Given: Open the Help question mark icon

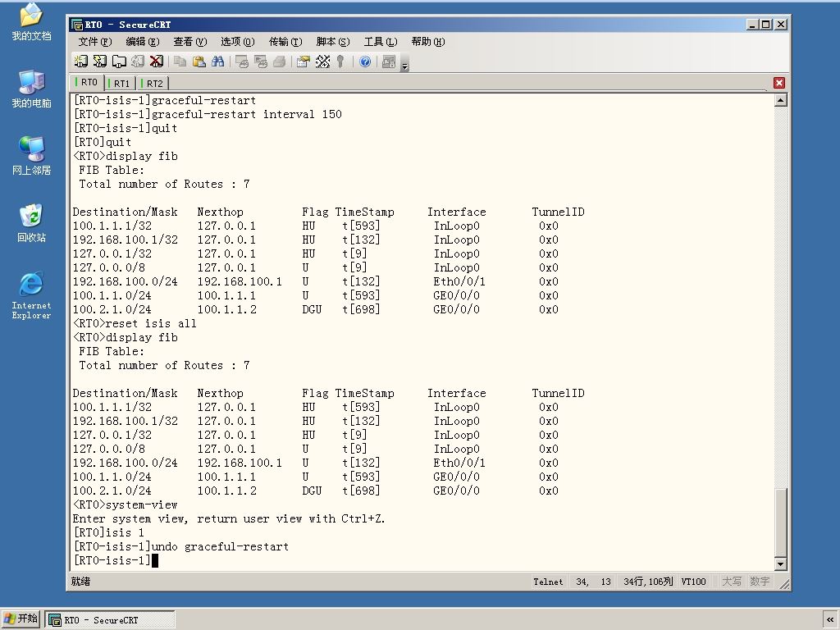Looking at the screenshot, I should tap(365, 62).
